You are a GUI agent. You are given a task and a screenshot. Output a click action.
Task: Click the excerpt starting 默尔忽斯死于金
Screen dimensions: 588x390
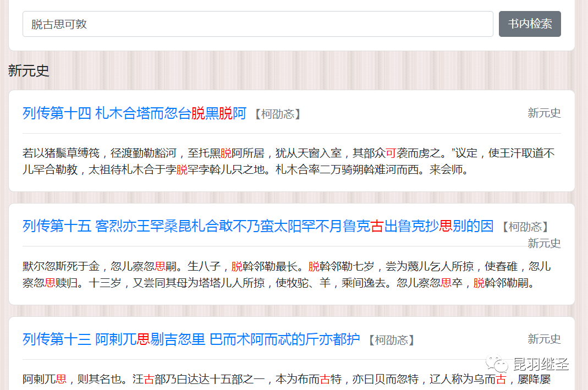[x=287, y=274]
